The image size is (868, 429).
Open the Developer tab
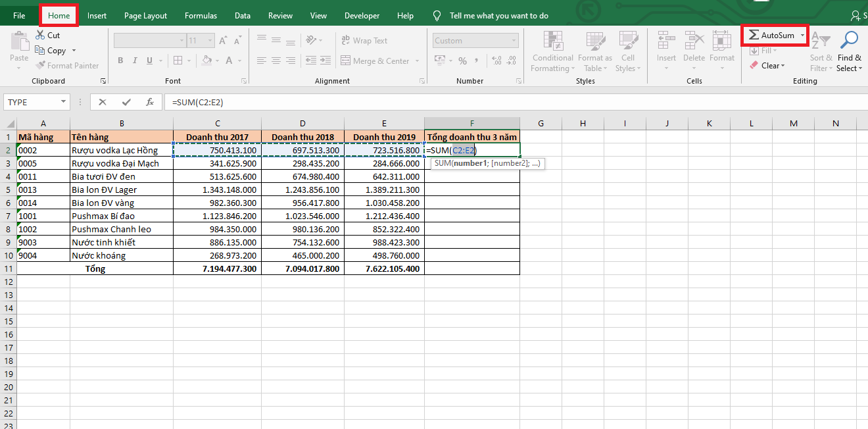[x=362, y=15]
